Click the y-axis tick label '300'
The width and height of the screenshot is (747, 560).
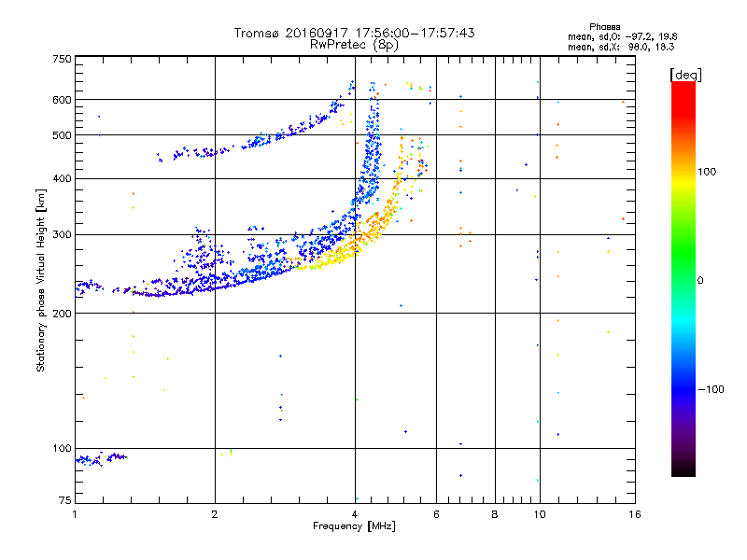pos(62,234)
